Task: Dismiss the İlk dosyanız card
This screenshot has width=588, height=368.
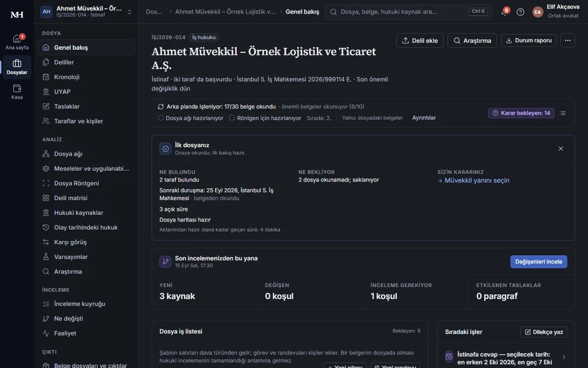Action: tap(561, 149)
